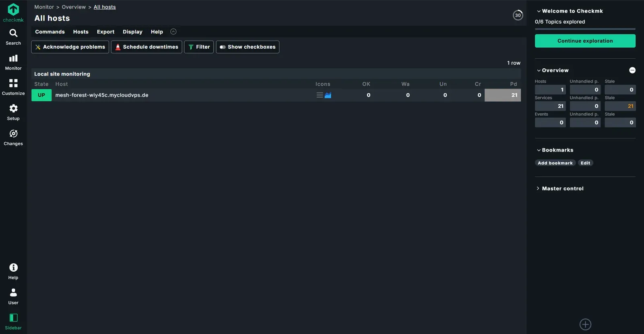644x334 pixels.
Task: Add a sidebar element with plus icon
Action: (585, 324)
